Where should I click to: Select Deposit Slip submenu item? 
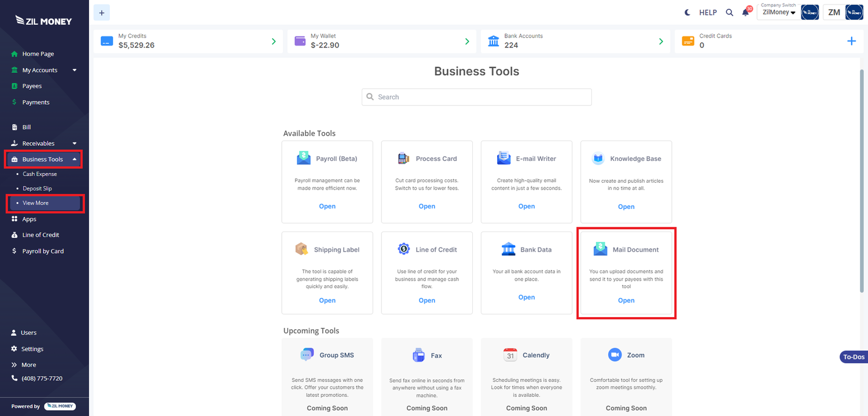tap(37, 189)
